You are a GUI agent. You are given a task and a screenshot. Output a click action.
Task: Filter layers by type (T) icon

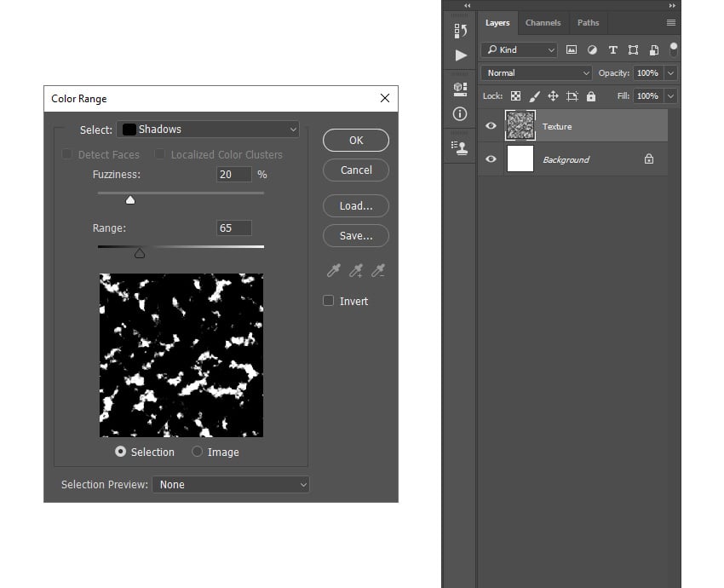click(x=612, y=50)
